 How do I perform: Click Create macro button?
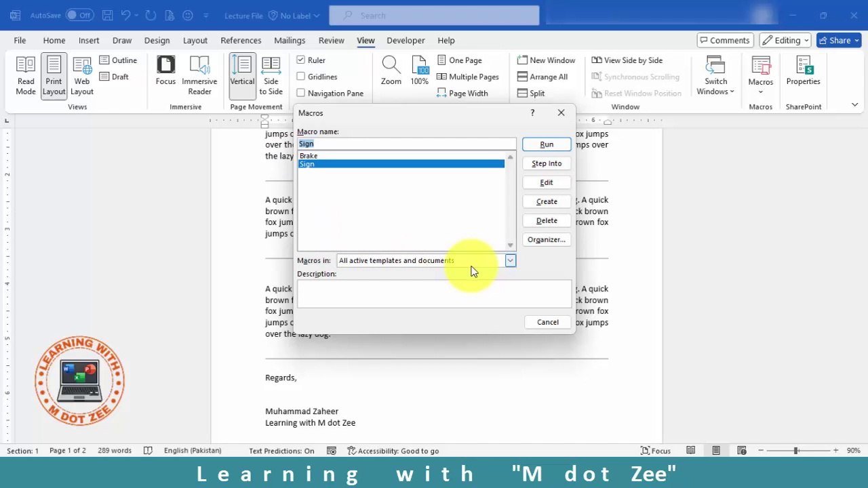coord(547,201)
